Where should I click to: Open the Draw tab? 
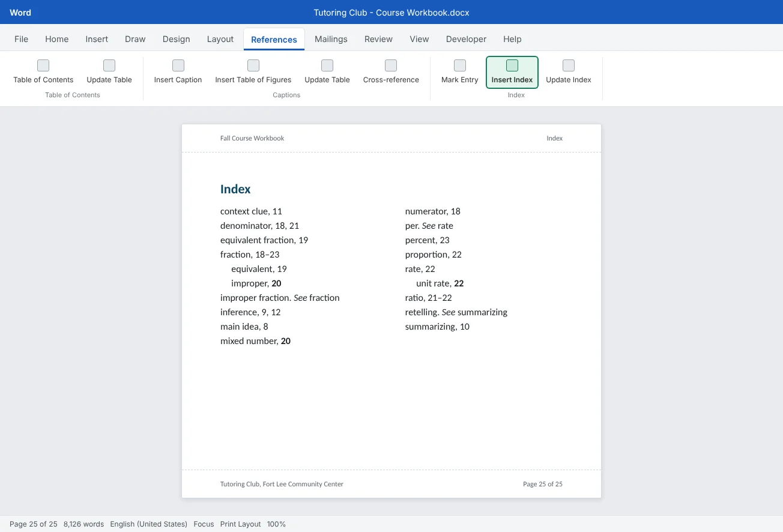[135, 39]
